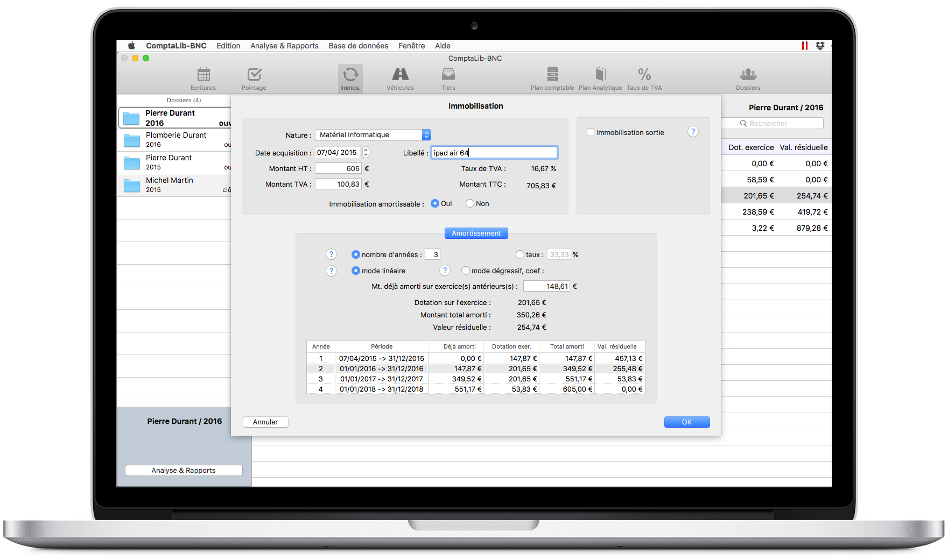The image size is (948, 560).
Task: Click the Analyse & Rapports sidebar button
Action: (x=184, y=470)
